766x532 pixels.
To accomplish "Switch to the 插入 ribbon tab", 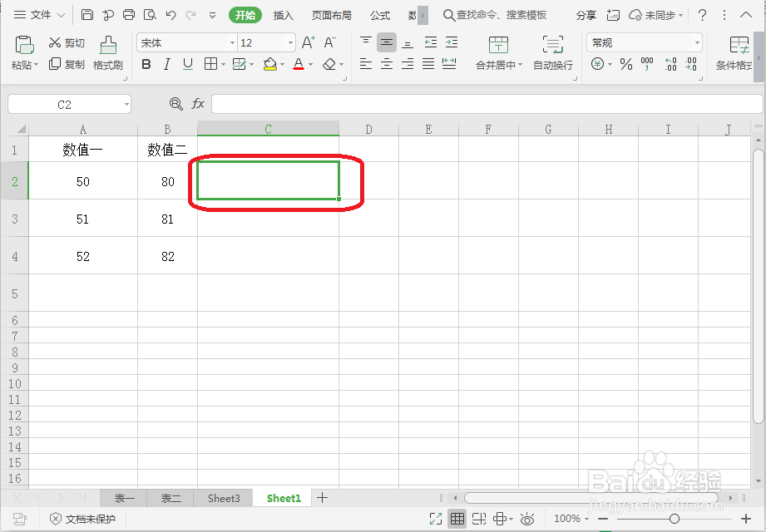I will 283,15.
